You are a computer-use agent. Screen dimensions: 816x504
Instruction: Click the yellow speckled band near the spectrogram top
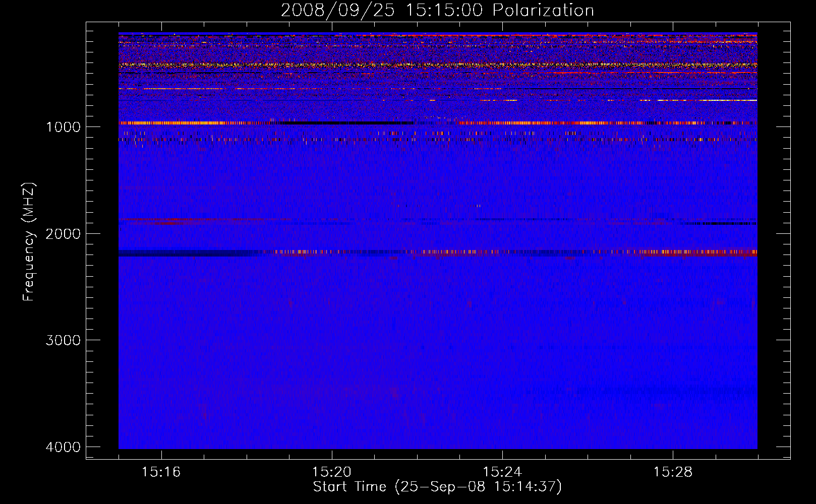tap(438, 65)
